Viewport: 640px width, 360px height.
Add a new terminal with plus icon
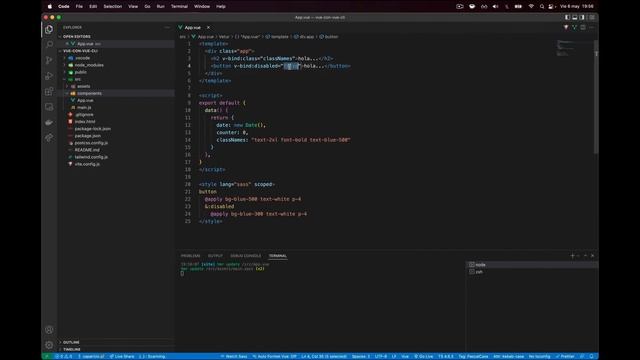click(x=572, y=256)
